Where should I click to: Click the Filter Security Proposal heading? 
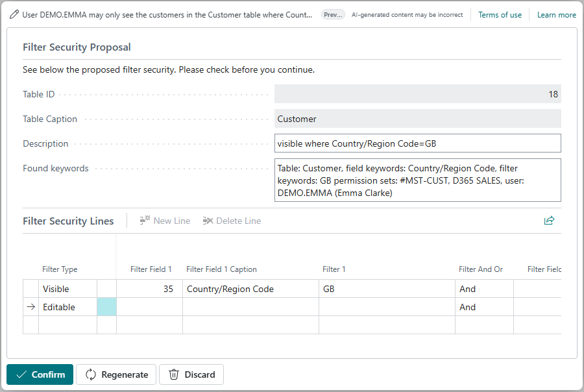click(x=77, y=47)
